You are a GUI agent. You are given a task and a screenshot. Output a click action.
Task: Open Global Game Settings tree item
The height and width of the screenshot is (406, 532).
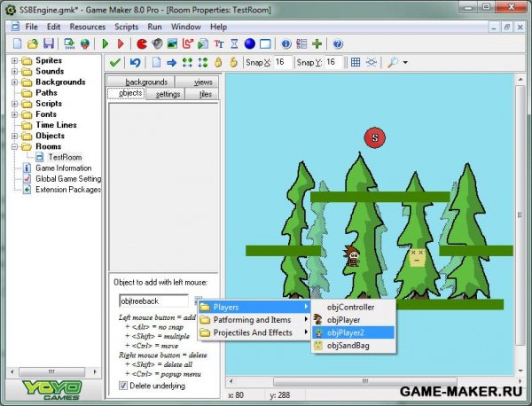tap(68, 179)
